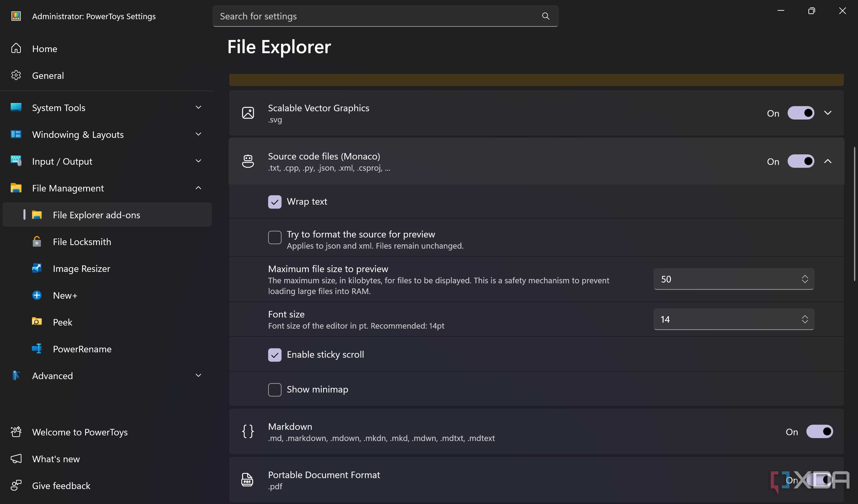This screenshot has width=858, height=504.
Task: Click the Give feedback icon
Action: (16, 485)
